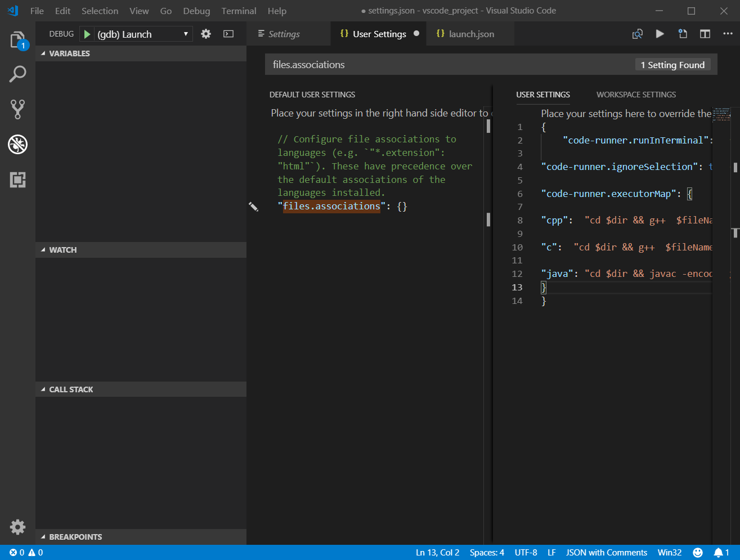Screen dimensions: 740x560
Task: Click the "java" executor entry line
Action: pyautogui.click(x=626, y=274)
